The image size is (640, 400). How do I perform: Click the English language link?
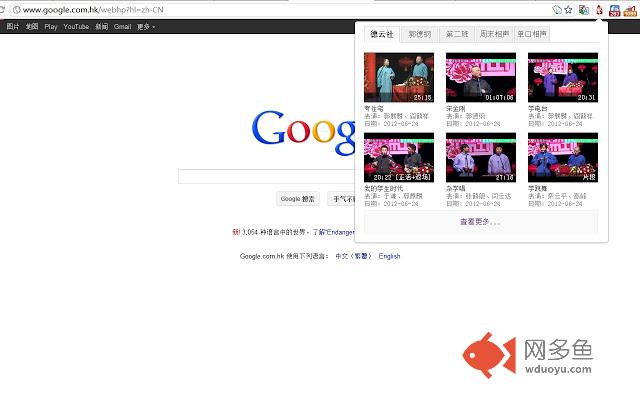pyautogui.click(x=389, y=256)
